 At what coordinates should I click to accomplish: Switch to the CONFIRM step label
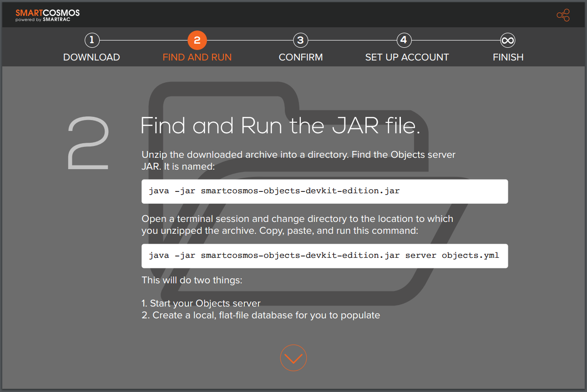pos(301,57)
